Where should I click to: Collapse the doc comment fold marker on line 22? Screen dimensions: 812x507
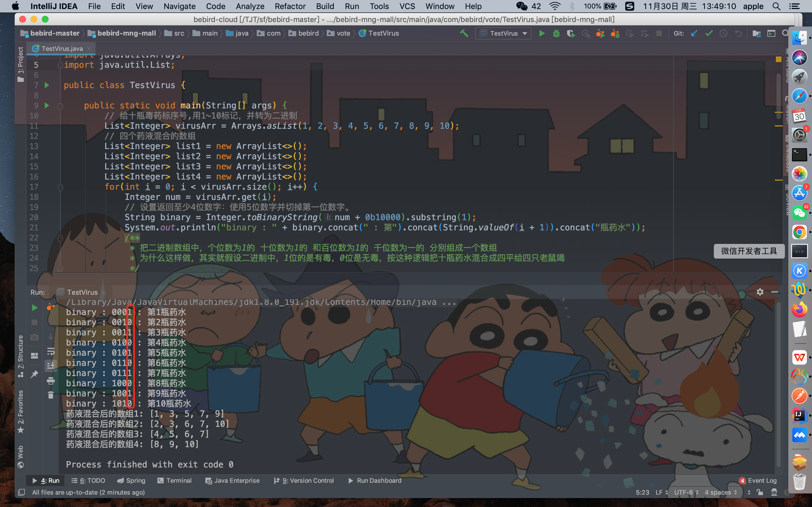tap(60, 239)
